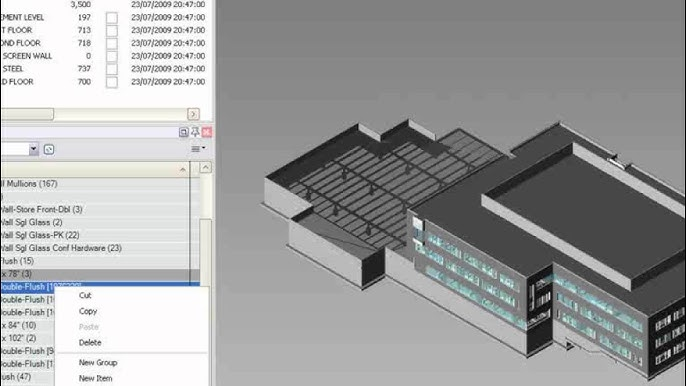Click the horizontal scrollbar right arrow

[x=193, y=114]
